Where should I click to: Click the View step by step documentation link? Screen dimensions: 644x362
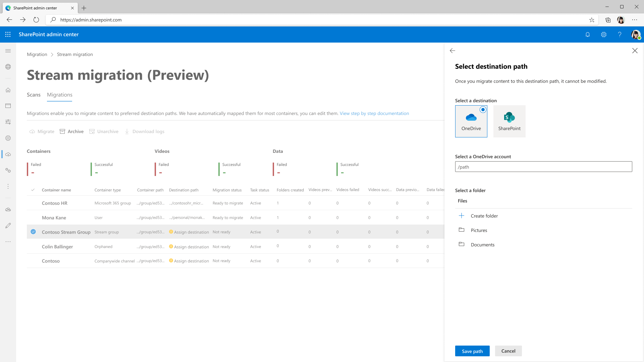click(374, 113)
